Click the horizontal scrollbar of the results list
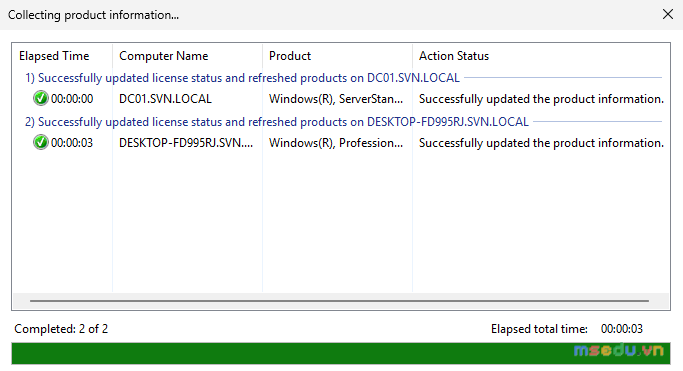683x371 pixels. pyautogui.click(x=339, y=300)
